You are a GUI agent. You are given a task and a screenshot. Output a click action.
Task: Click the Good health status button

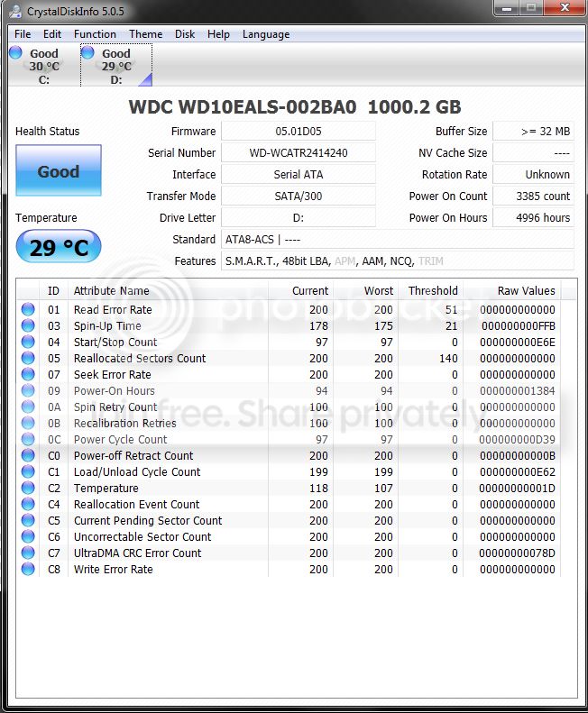pos(59,170)
